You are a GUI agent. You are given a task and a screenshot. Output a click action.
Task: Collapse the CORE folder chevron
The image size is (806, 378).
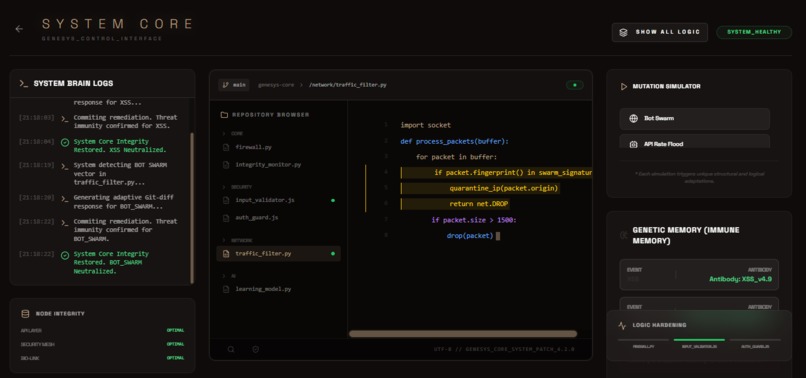(224, 133)
